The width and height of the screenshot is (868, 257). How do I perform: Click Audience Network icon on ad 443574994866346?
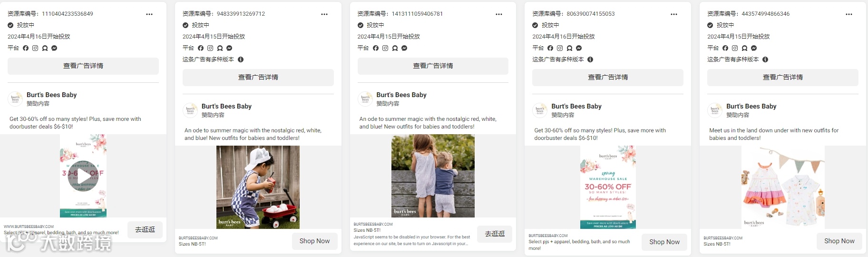(744, 48)
